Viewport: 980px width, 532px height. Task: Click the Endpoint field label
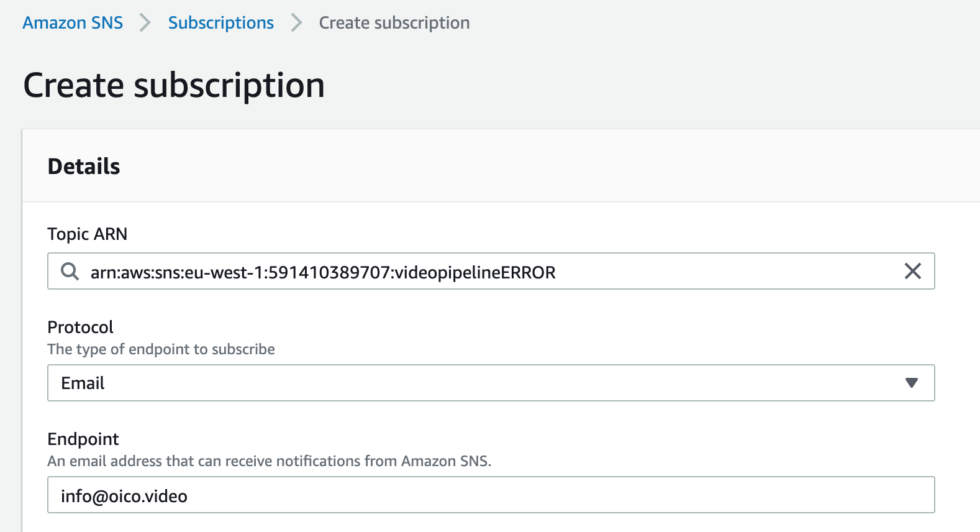[83, 439]
